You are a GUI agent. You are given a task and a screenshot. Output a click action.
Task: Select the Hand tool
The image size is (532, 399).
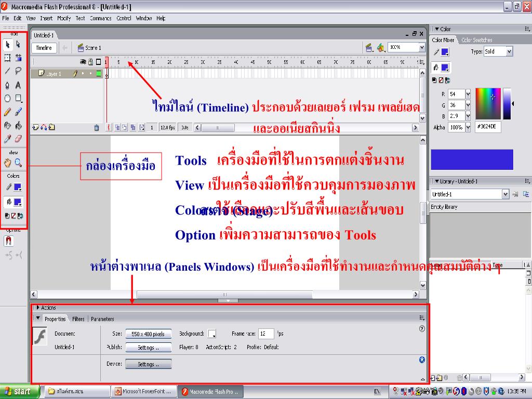[7, 163]
